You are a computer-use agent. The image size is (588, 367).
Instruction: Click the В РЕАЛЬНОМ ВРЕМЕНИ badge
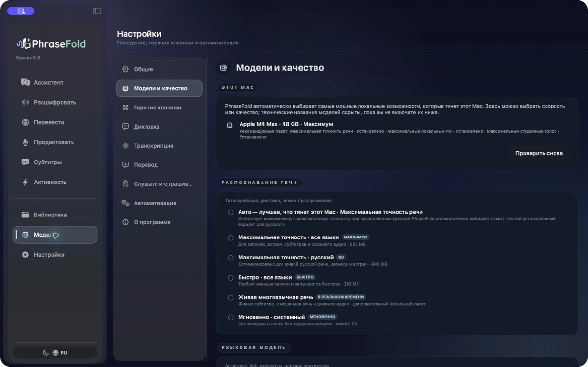(341, 297)
